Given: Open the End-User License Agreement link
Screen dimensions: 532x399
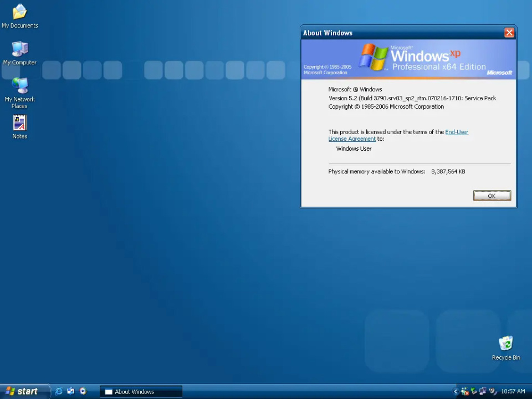Looking at the screenshot, I should pyautogui.click(x=398, y=135).
